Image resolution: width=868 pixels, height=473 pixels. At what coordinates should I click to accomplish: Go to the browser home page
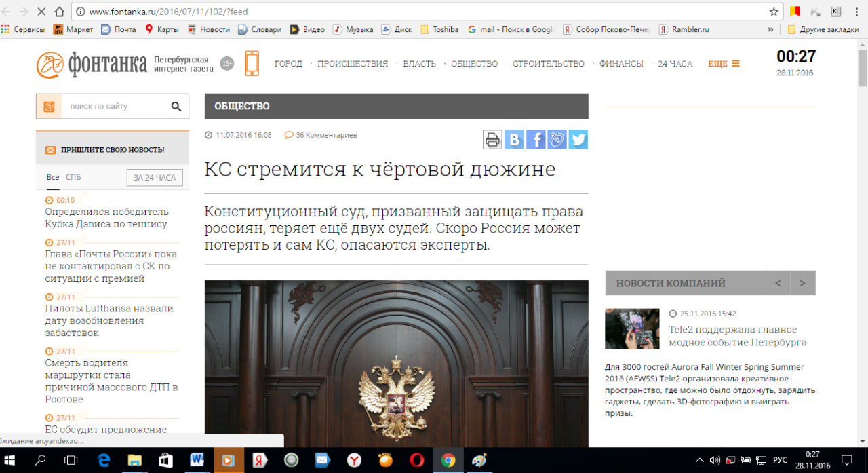coord(60,12)
